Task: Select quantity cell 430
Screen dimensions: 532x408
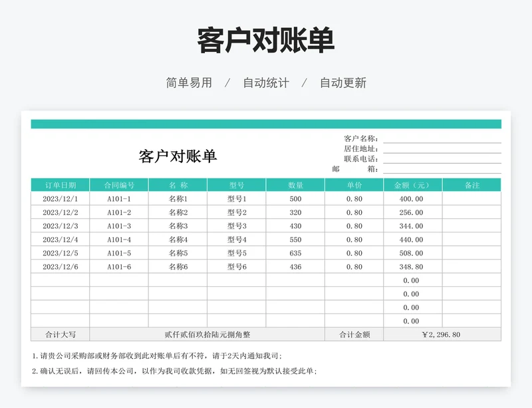Action: pyautogui.click(x=295, y=226)
